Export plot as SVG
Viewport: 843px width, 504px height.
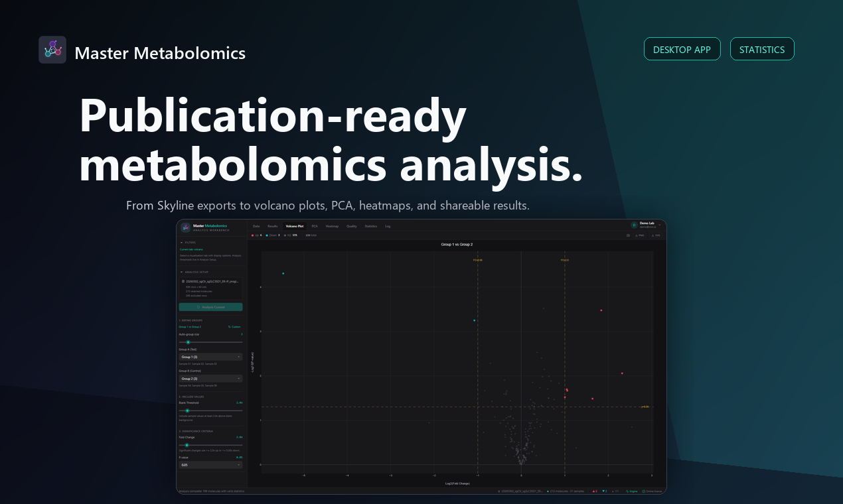pos(656,235)
